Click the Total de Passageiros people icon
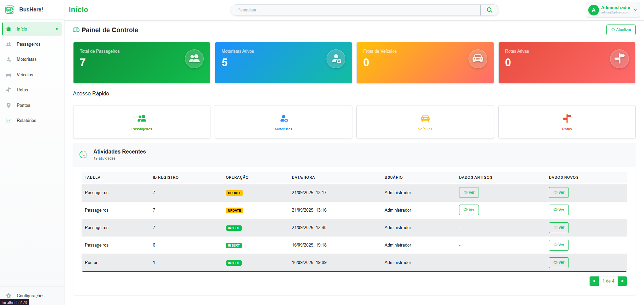 click(194, 59)
